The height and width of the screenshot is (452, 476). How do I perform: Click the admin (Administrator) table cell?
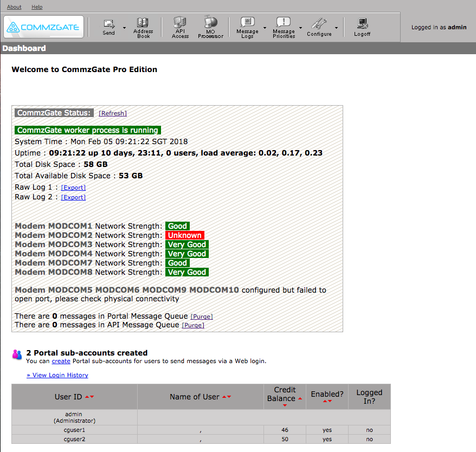pos(74,417)
